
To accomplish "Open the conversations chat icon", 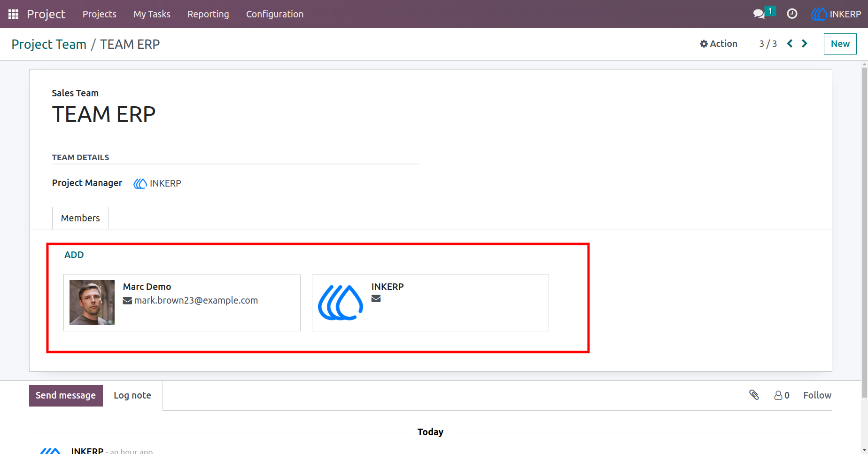I will pos(759,14).
